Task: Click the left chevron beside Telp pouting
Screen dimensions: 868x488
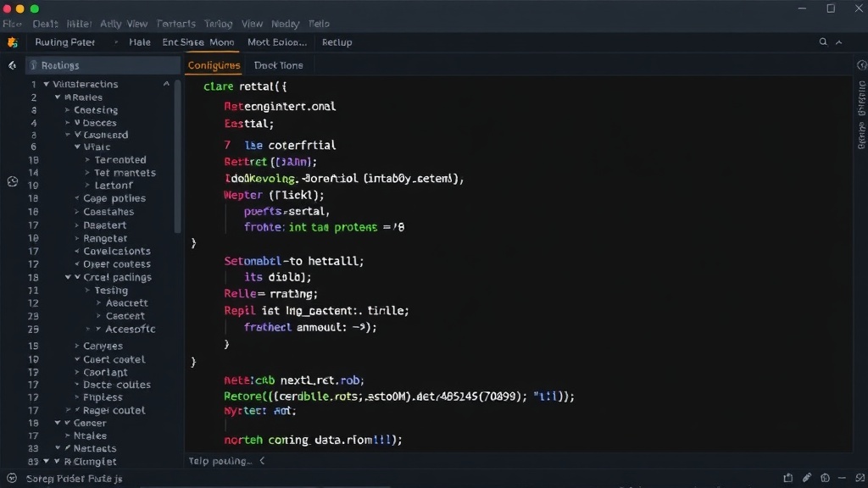Action: (x=263, y=460)
